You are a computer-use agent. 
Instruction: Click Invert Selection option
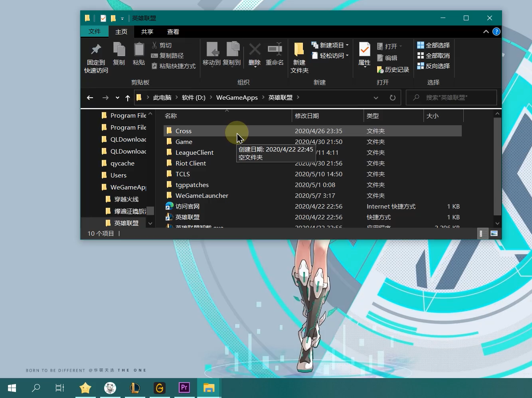(433, 66)
